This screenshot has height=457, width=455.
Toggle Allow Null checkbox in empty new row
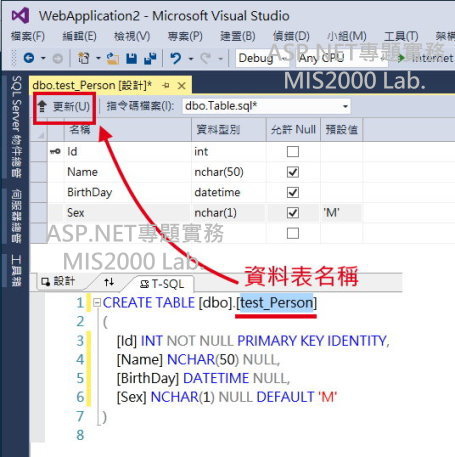[x=293, y=233]
